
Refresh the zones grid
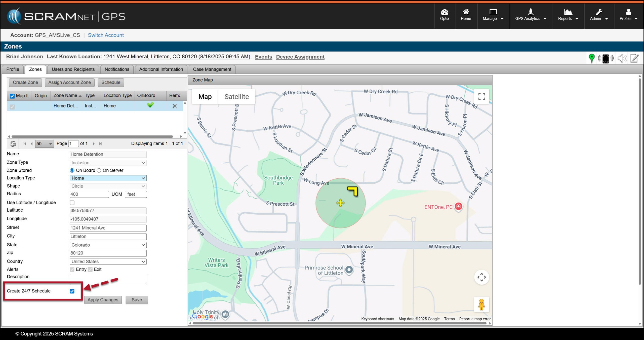tap(13, 143)
